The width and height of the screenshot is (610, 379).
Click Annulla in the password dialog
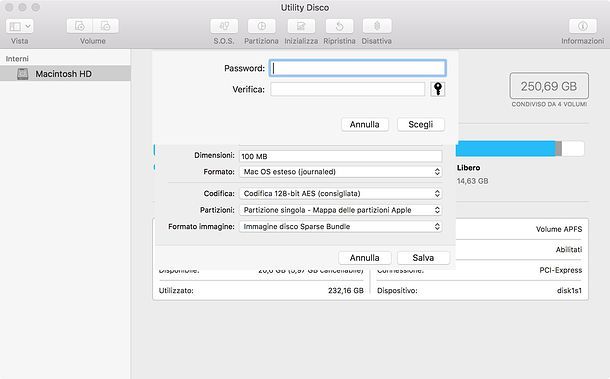click(365, 125)
